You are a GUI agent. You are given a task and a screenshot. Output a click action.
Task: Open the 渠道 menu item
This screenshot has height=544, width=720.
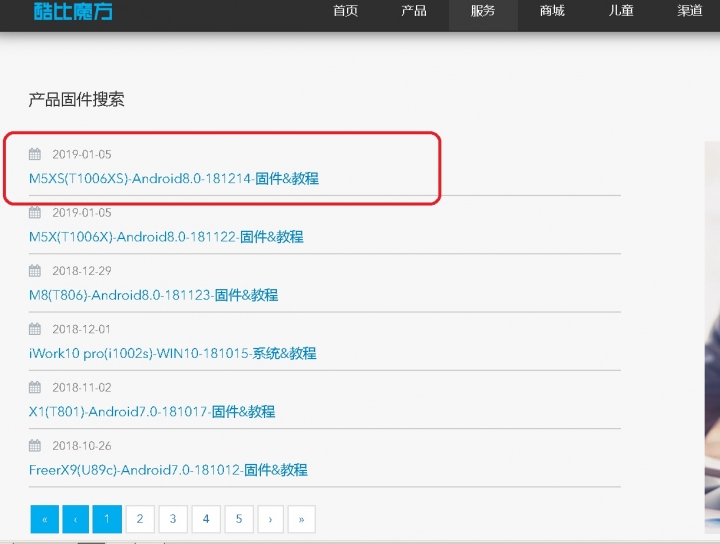click(x=690, y=11)
